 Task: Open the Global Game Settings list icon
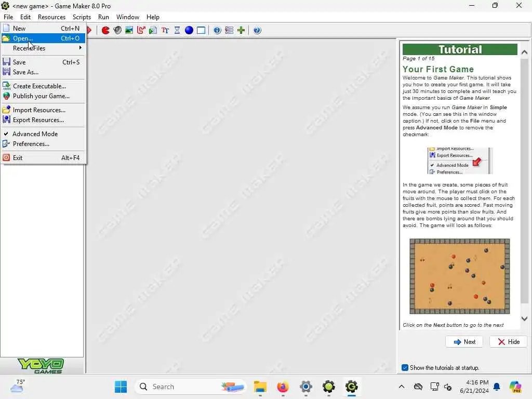229,31
